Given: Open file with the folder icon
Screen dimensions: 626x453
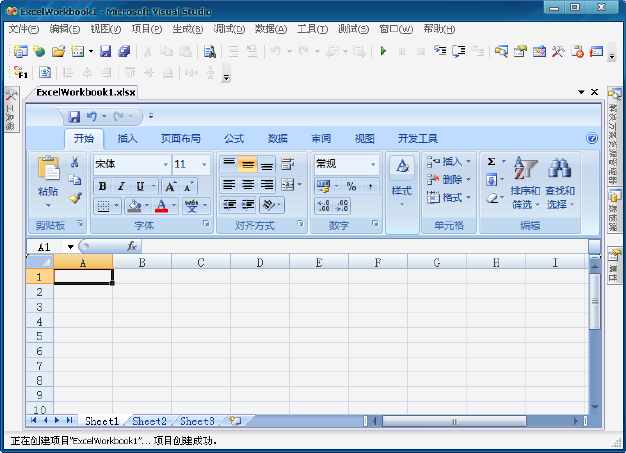Looking at the screenshot, I should click(58, 51).
